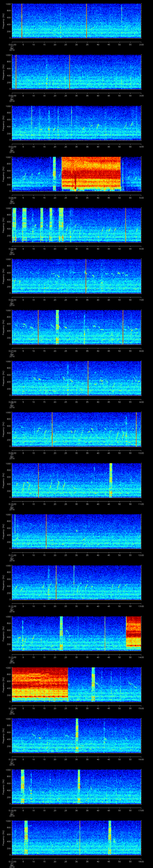The width and height of the screenshot is (153, 868).
Task: Click the "2:00" end time label
Action: coord(141,44)
